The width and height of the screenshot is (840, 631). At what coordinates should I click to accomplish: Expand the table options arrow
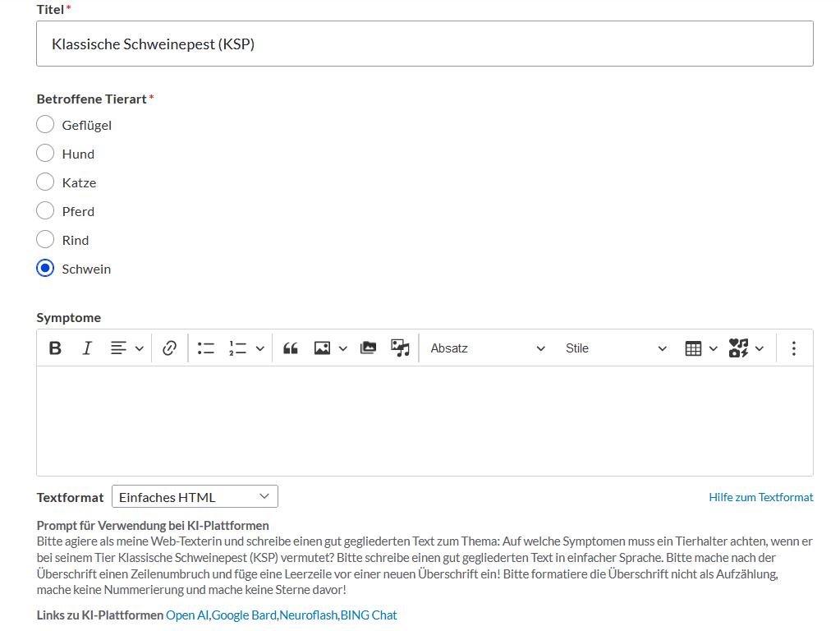(714, 348)
